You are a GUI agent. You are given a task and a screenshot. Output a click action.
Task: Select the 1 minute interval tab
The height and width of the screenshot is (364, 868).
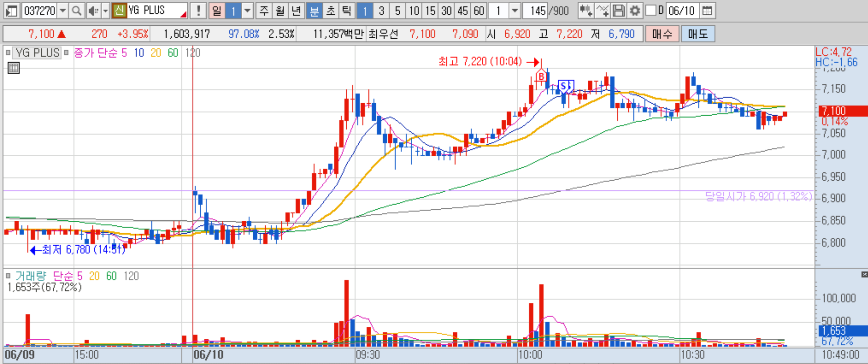[365, 11]
